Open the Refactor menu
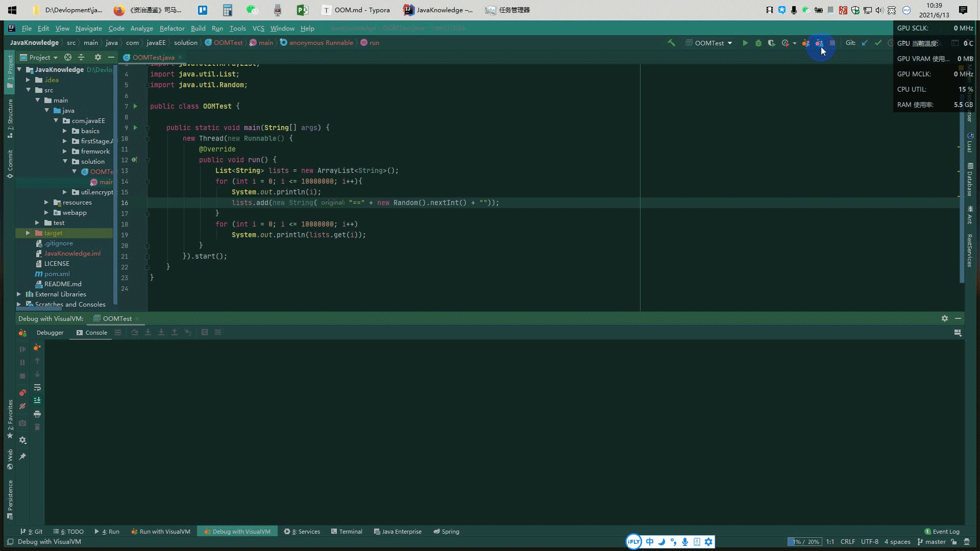 pos(171,29)
